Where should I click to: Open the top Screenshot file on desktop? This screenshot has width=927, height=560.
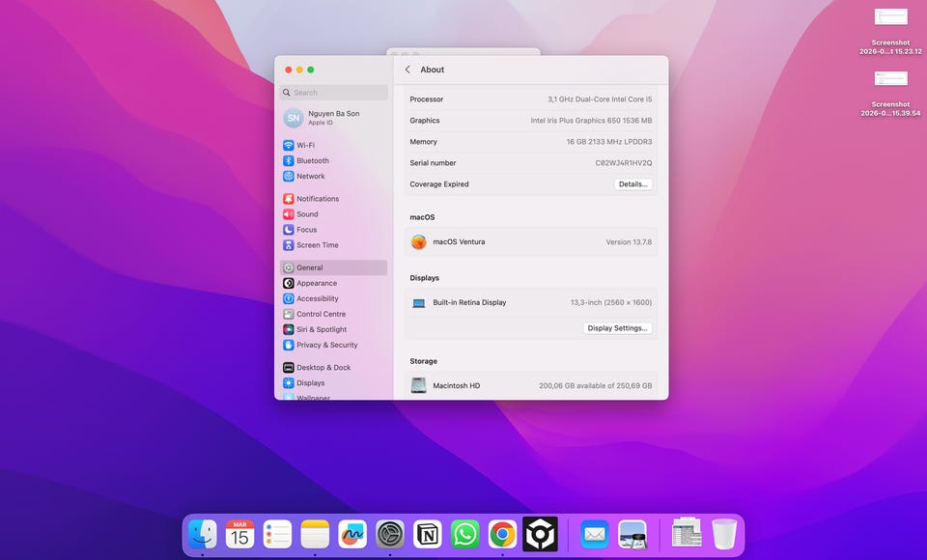click(x=890, y=18)
